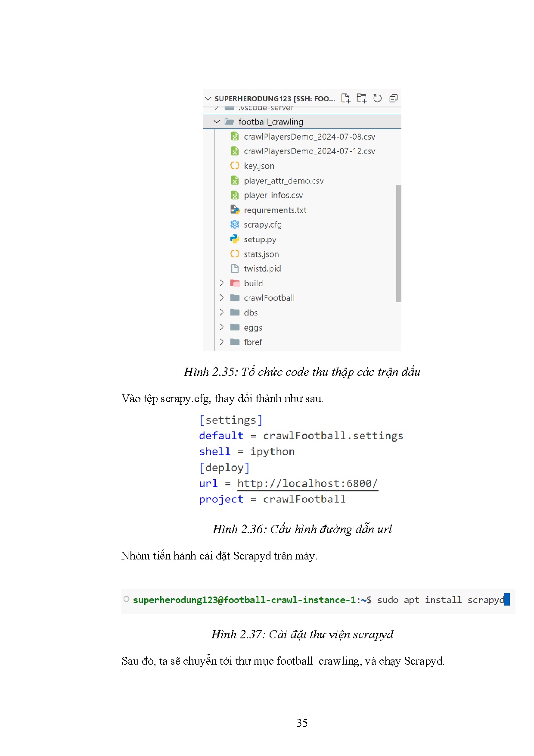Open player_infos.csv in the explorer

273,195
